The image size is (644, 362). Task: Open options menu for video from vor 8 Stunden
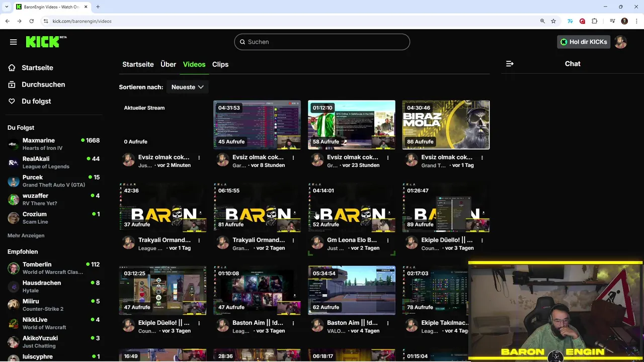293,157
